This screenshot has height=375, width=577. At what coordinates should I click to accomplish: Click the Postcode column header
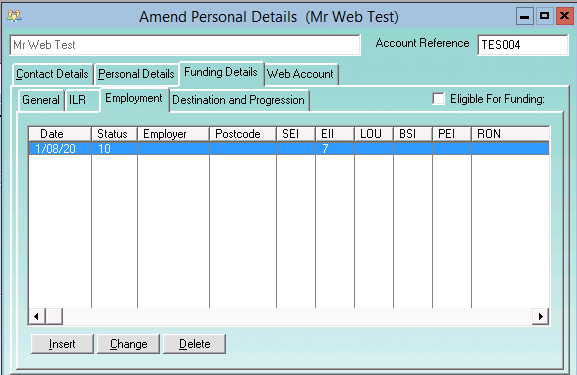point(243,134)
